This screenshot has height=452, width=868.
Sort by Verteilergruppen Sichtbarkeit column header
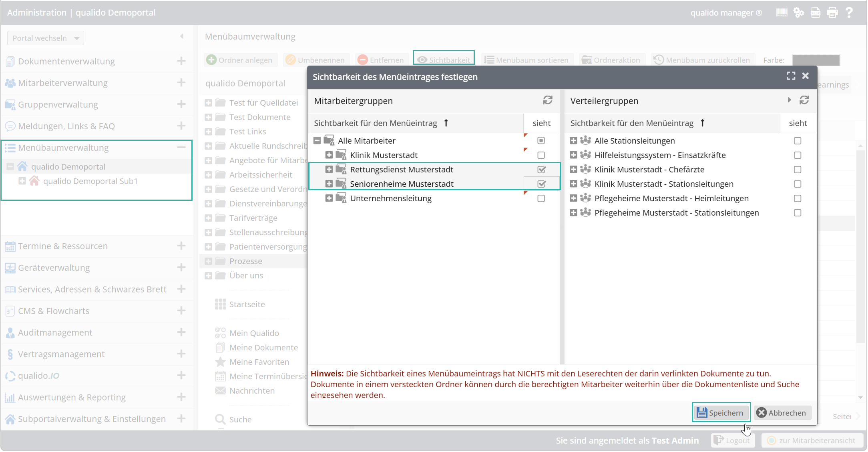click(x=672, y=123)
